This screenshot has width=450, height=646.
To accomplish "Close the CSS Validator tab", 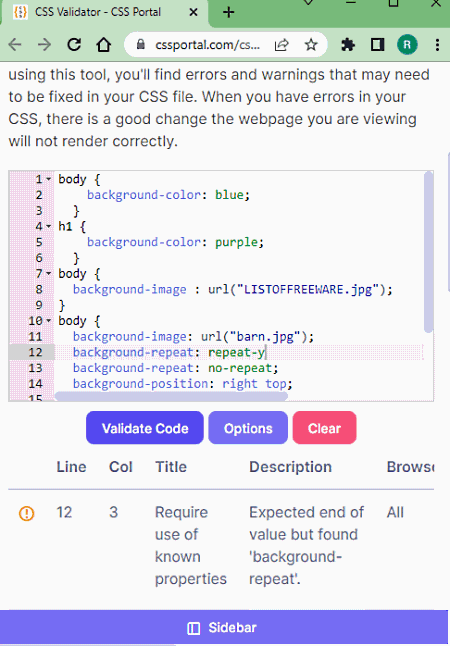I will 193,12.
